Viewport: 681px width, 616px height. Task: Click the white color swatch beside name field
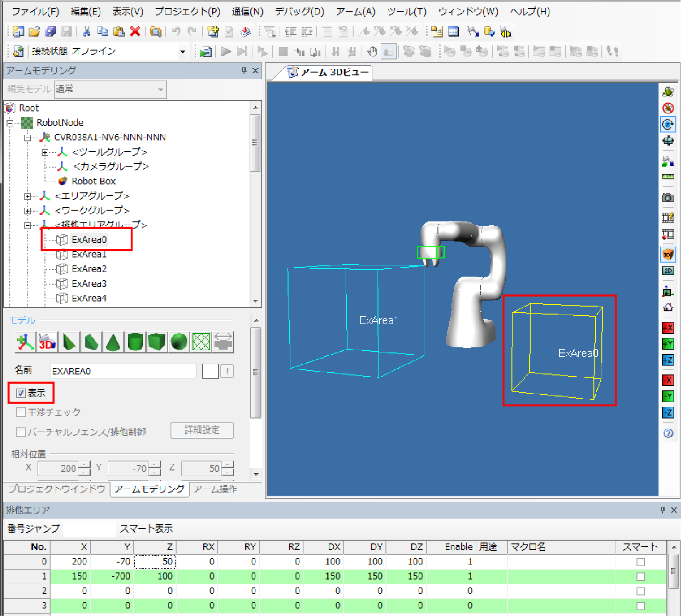click(x=210, y=371)
